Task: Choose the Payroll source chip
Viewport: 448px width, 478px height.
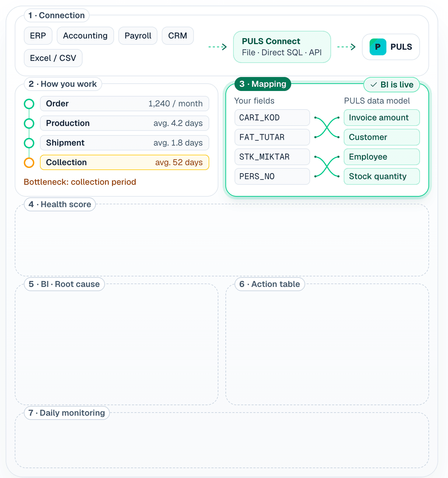Action: point(138,36)
